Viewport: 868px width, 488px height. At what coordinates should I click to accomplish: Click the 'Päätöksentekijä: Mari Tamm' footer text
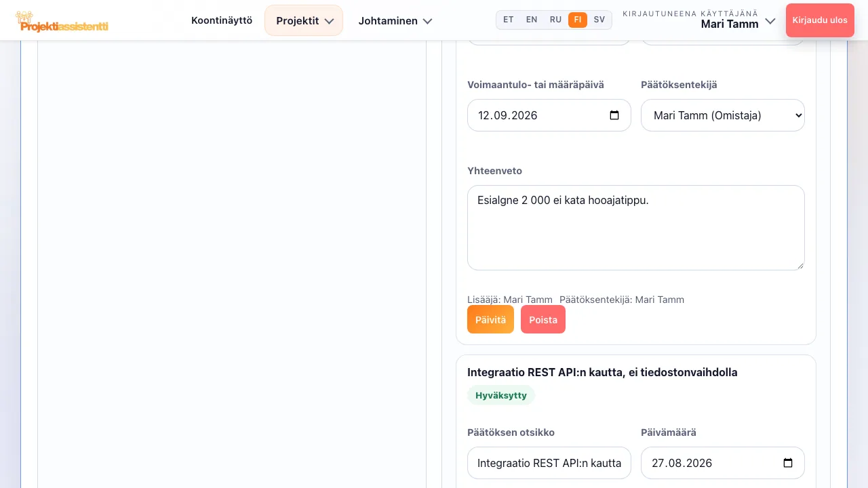pyautogui.click(x=622, y=300)
